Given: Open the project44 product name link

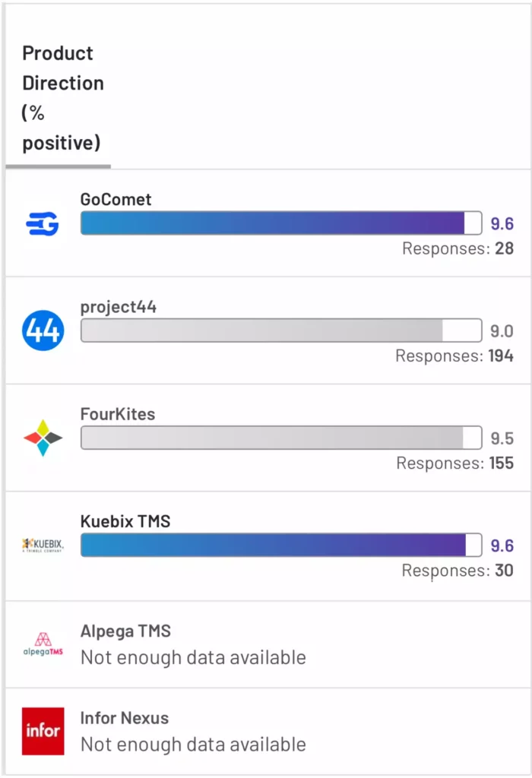Looking at the screenshot, I should click(118, 307).
